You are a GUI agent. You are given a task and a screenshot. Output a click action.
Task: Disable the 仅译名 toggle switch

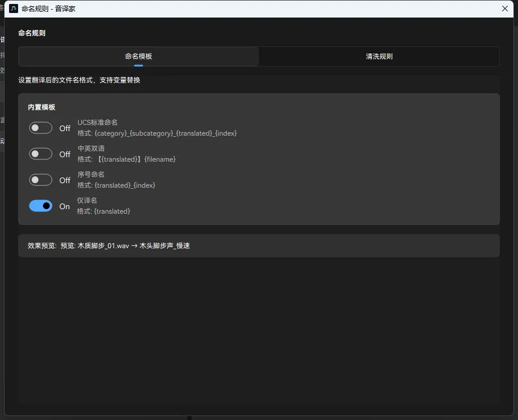coord(41,206)
